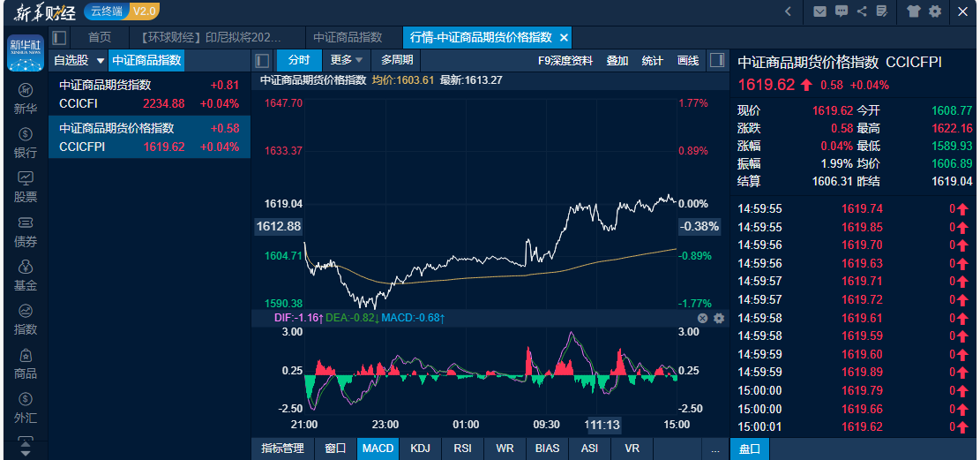Close the MACD indicator panel
Viewport: 980px width, 460px height.
tap(703, 318)
